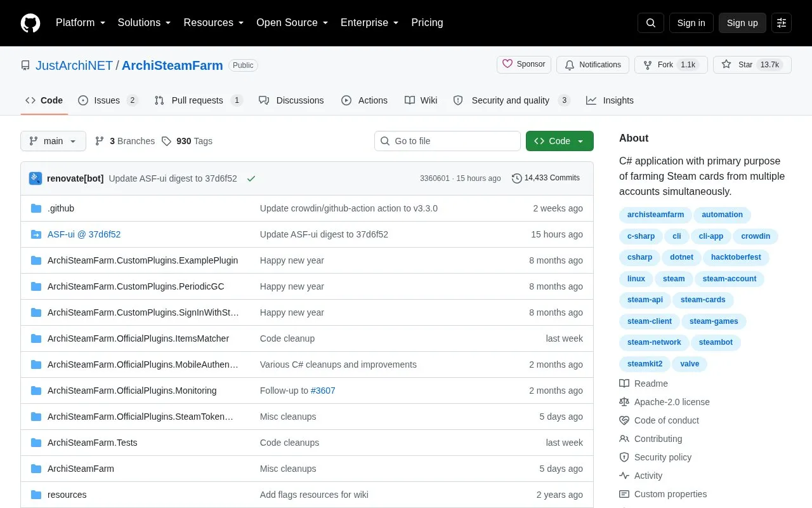Click the ArchiSteamFarm.Tests folder icon
This screenshot has height=508, width=812.
pyautogui.click(x=36, y=443)
